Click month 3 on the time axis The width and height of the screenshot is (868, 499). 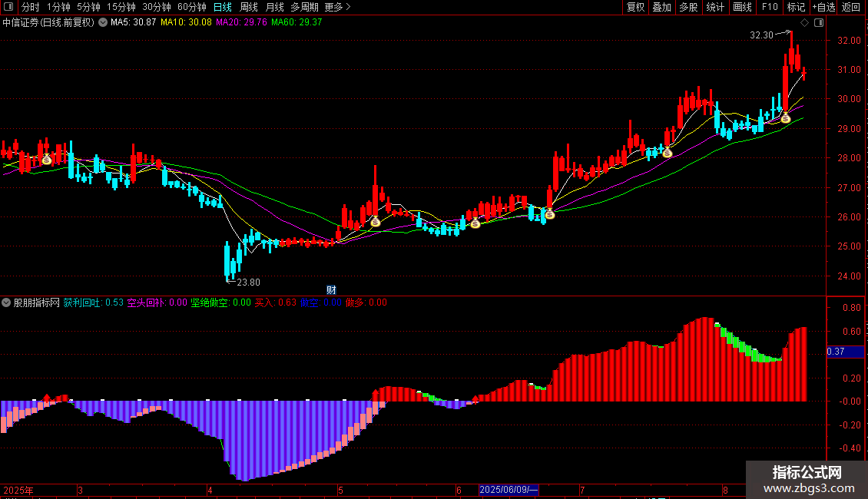[x=80, y=490]
